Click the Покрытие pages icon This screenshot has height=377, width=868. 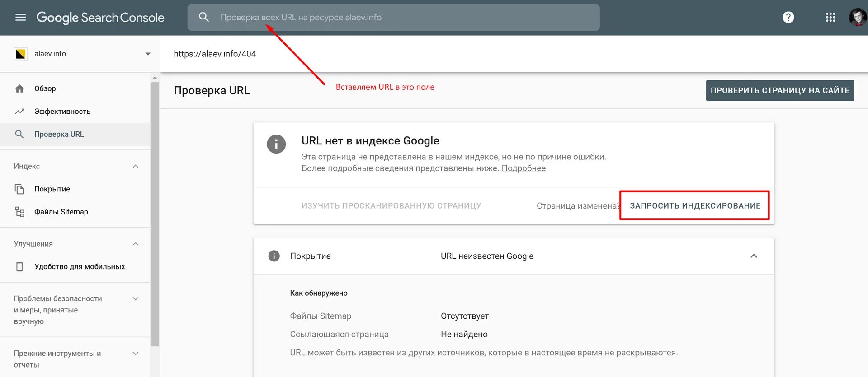[x=19, y=189]
